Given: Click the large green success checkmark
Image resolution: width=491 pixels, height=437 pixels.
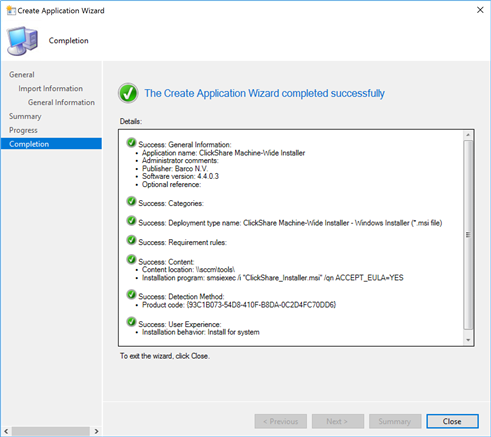Looking at the screenshot, I should coord(128,93).
